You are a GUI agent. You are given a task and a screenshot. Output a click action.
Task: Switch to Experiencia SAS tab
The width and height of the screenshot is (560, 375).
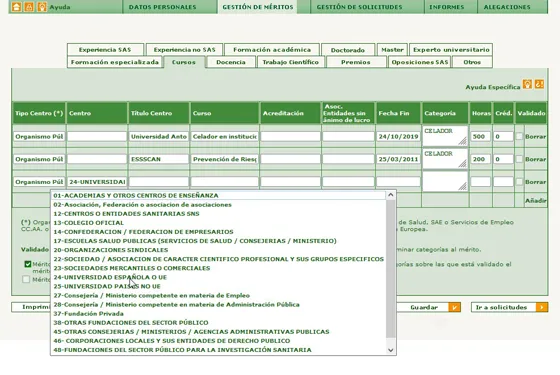click(105, 50)
